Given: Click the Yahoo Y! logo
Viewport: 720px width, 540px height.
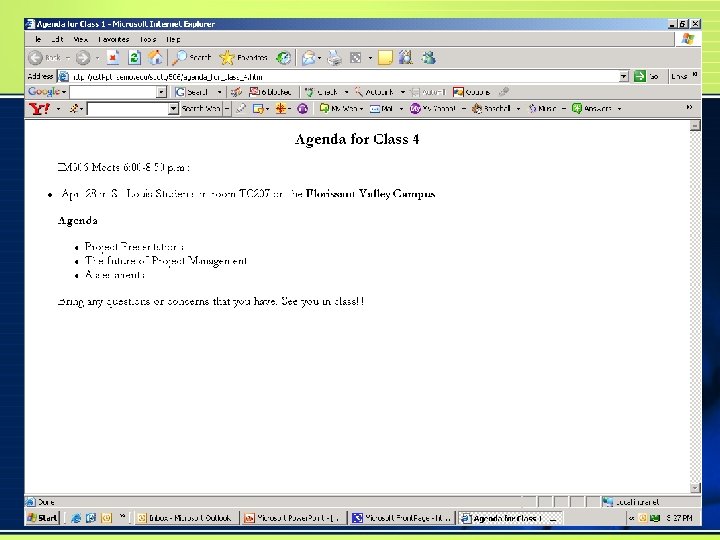Looking at the screenshot, I should click(39, 109).
